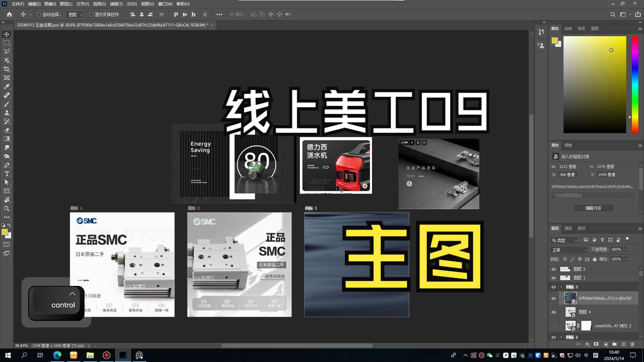Select the Spot Healing Brush tool
The height and width of the screenshot is (362, 644).
7,95
